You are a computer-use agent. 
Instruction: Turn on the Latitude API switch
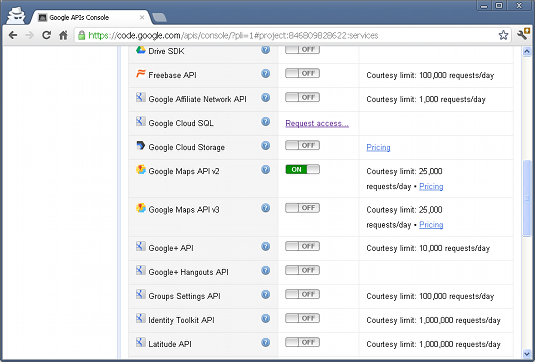(x=302, y=342)
